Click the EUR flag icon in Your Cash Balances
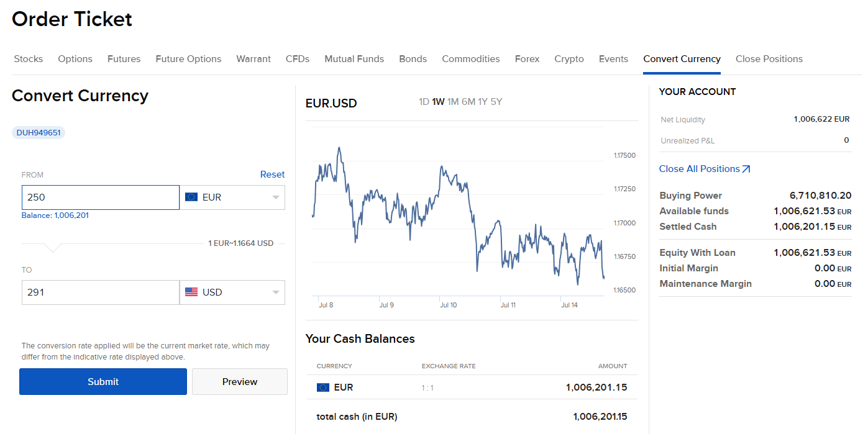868x444 pixels. click(324, 387)
